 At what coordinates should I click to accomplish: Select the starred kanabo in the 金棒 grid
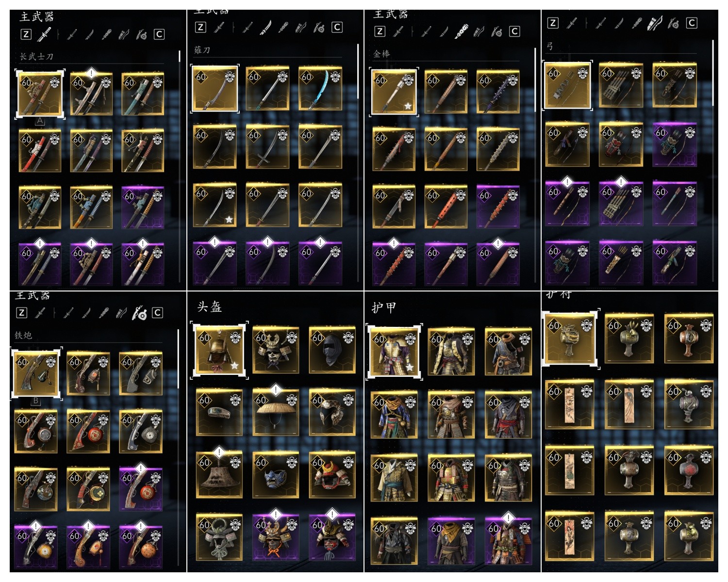point(394,92)
